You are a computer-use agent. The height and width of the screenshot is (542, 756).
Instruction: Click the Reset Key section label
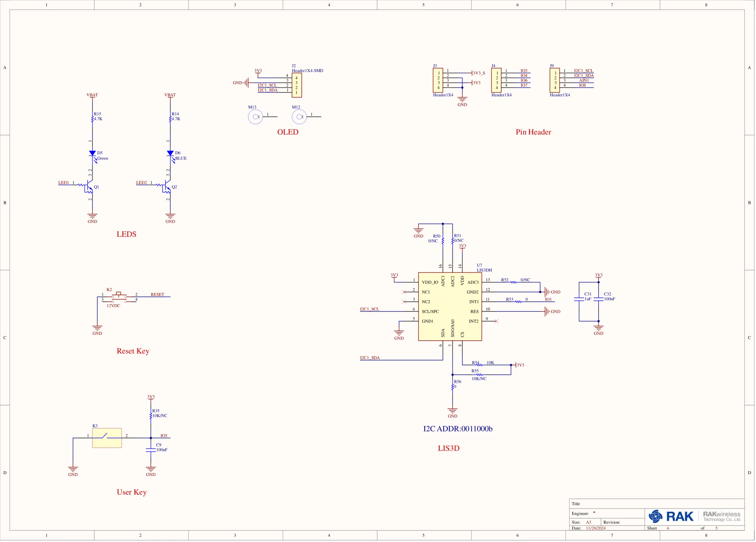133,351
